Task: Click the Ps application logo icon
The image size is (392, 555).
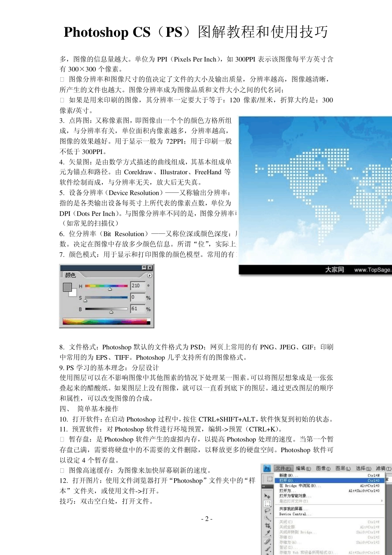Action: pyautogui.click(x=267, y=468)
